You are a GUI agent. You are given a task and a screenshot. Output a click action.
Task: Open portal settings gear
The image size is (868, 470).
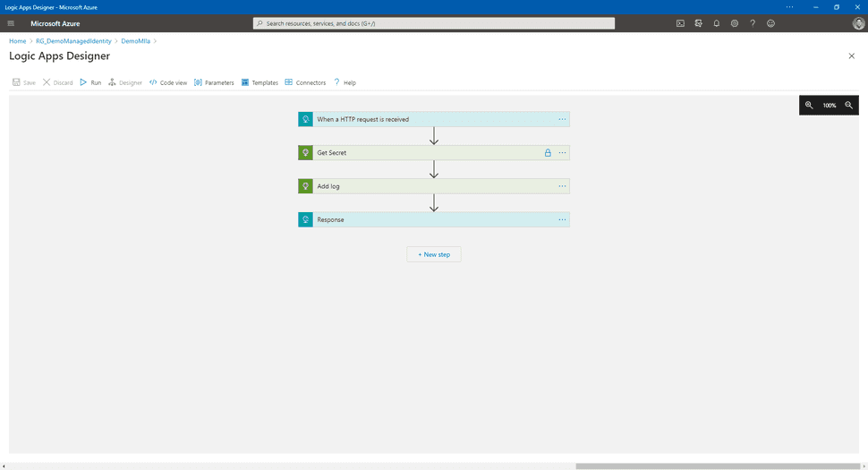735,23
